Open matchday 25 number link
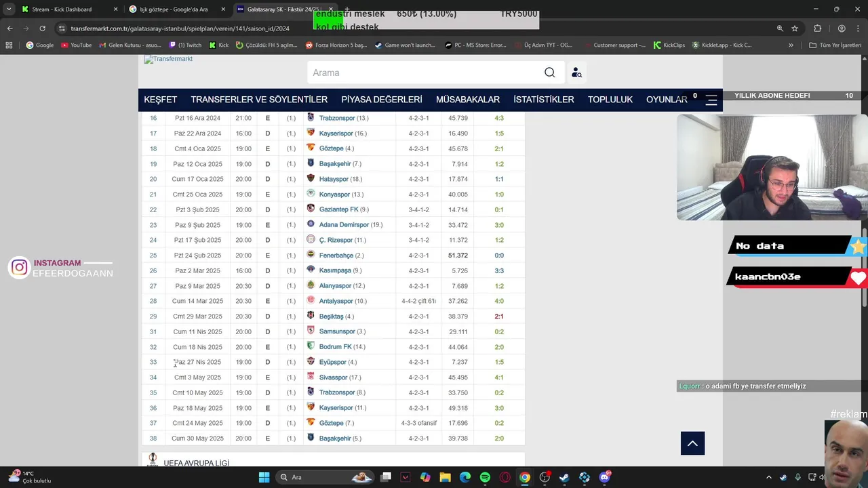This screenshot has width=868, height=488. coord(153,256)
